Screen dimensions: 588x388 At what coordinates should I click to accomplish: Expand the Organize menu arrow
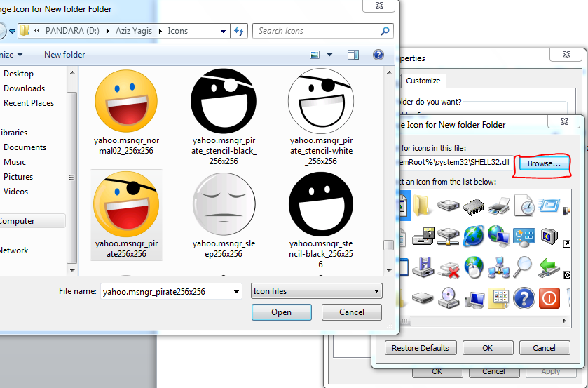tap(20, 55)
